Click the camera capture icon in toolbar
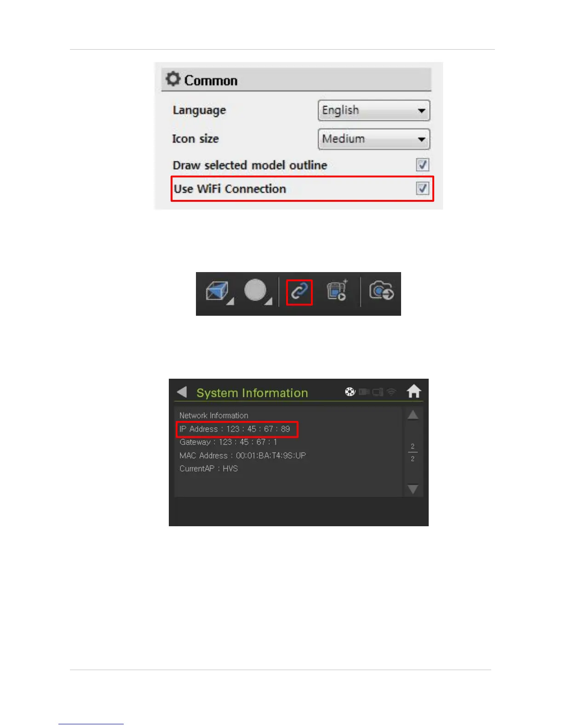Image resolution: width=563 pixels, height=728 pixels. coord(381,291)
